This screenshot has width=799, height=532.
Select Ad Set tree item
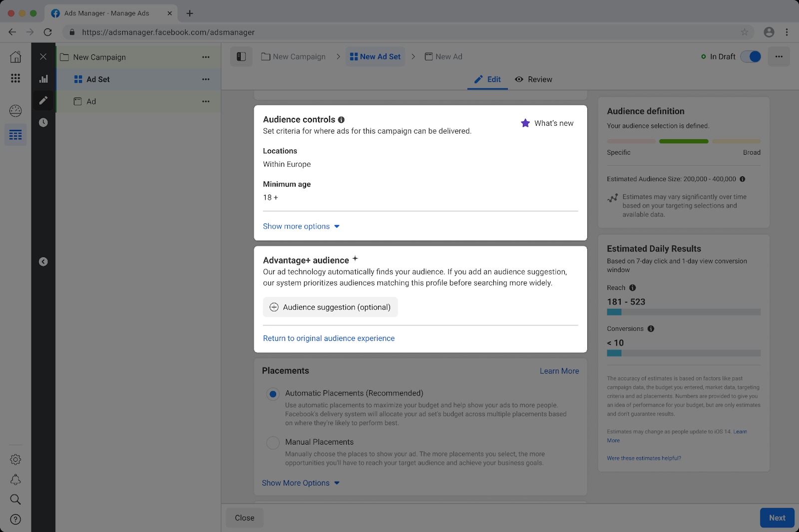(138, 79)
